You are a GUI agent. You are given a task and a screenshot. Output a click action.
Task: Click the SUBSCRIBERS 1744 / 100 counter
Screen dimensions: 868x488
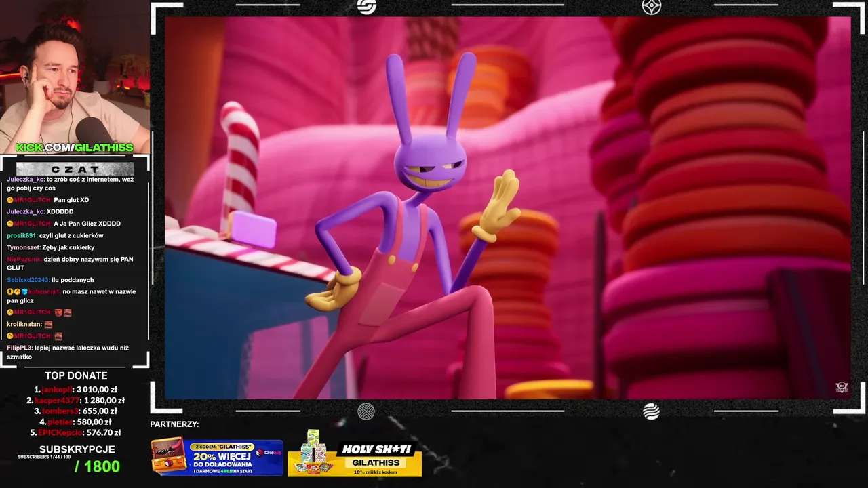coord(44,457)
